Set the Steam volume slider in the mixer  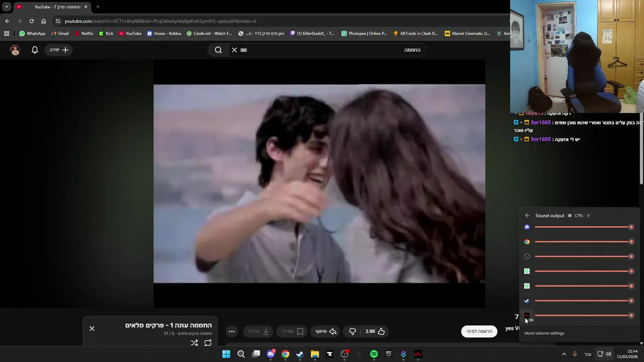click(583, 301)
